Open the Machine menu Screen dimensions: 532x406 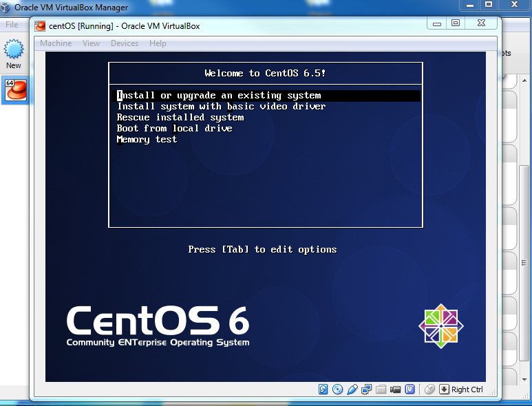click(56, 43)
